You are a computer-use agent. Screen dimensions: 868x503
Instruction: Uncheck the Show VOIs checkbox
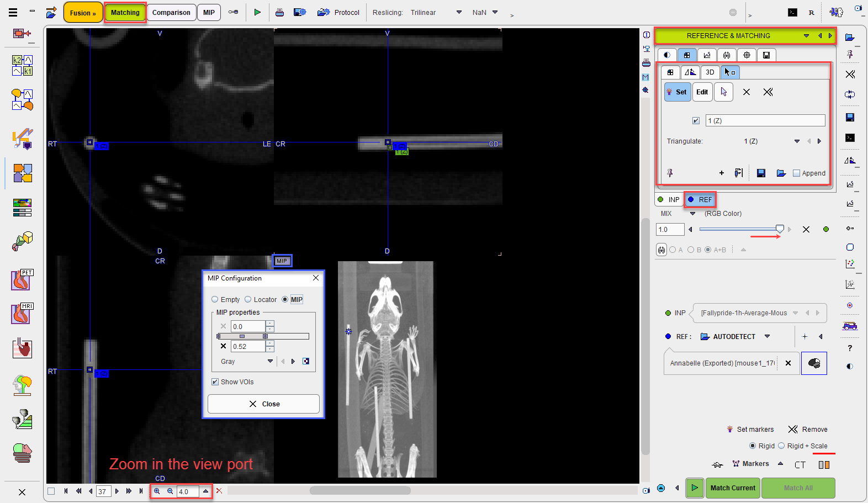[x=215, y=382]
